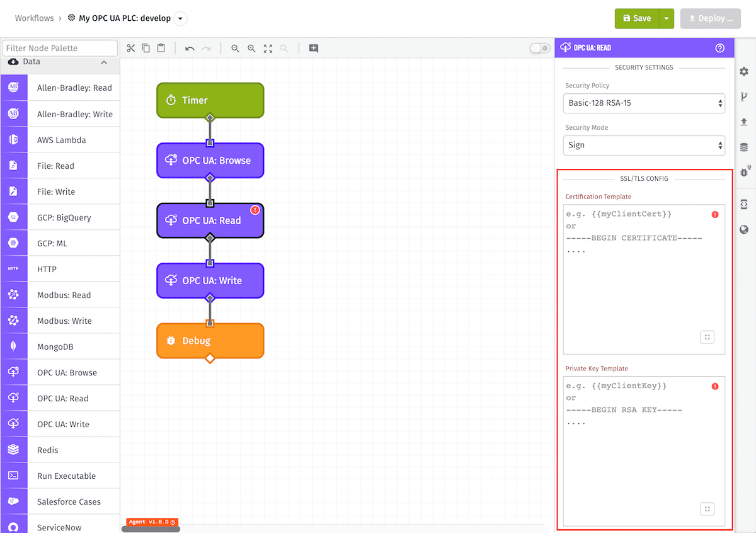This screenshot has width=756, height=533.
Task: Toggle the canvas debug switch
Action: click(x=540, y=49)
